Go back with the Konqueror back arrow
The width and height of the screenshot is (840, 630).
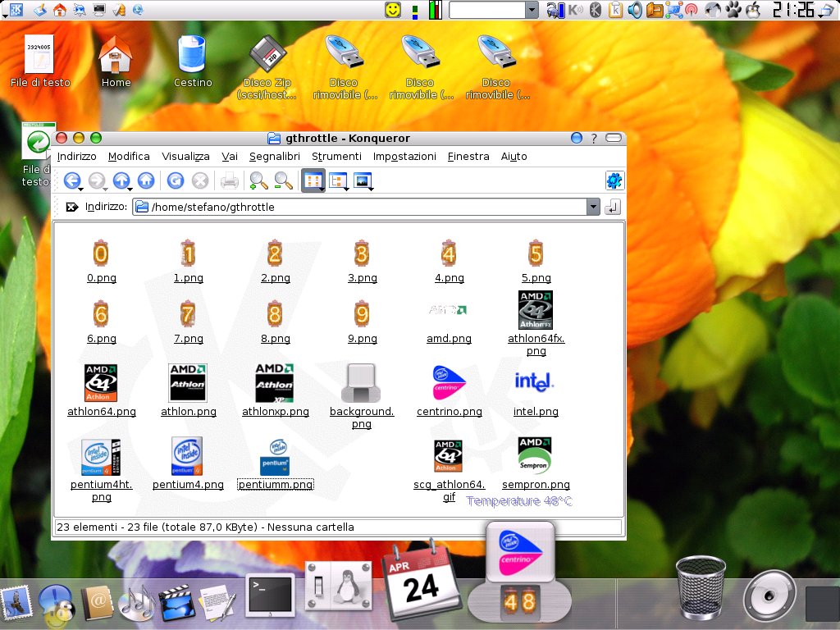[x=72, y=180]
